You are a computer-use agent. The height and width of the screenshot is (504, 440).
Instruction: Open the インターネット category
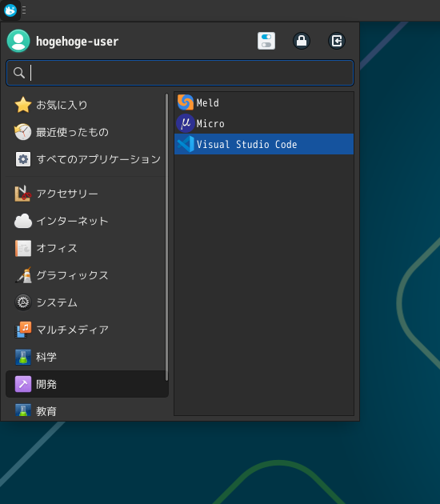click(x=86, y=221)
